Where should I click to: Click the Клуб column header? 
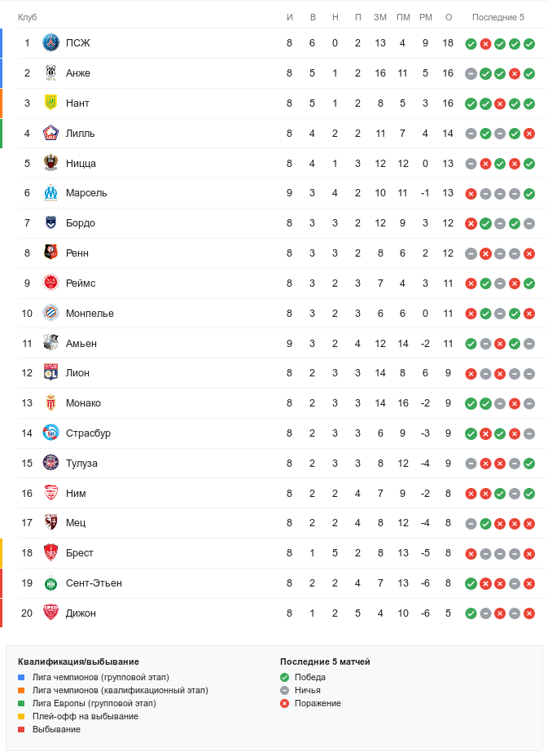point(28,17)
